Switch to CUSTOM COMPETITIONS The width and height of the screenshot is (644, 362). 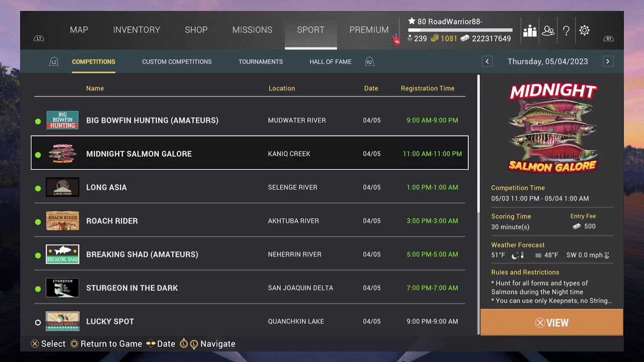pos(177,62)
